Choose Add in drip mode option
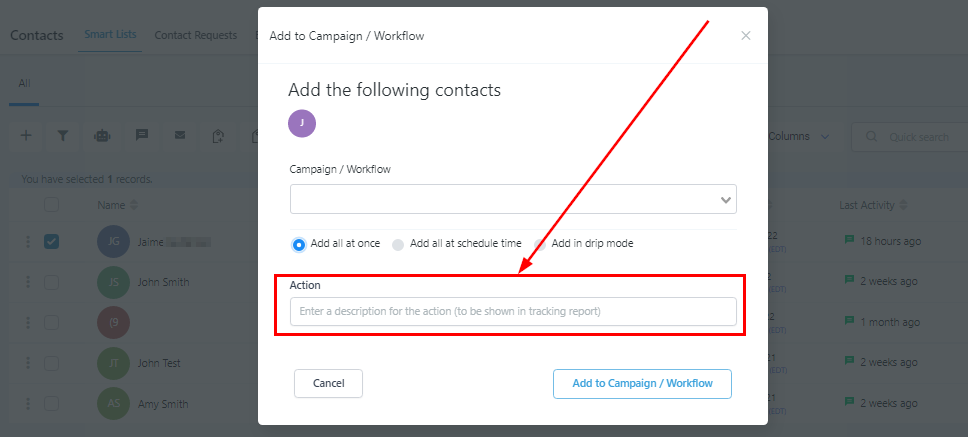This screenshot has width=968, height=437. [x=541, y=244]
